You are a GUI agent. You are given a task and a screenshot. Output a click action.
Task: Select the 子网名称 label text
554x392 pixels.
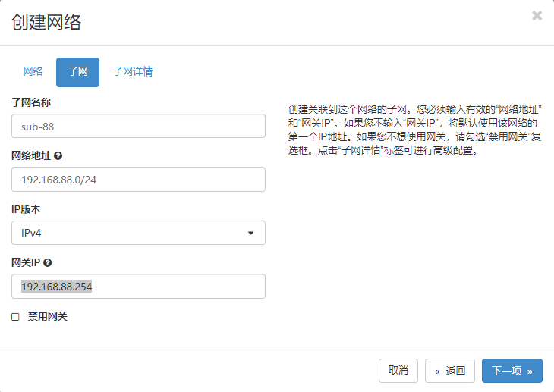(31, 103)
